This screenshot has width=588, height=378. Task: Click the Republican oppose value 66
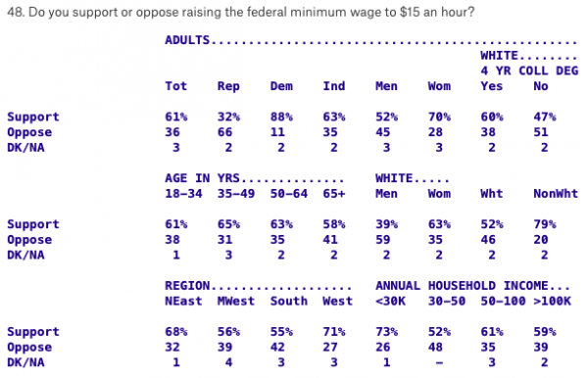pos(225,132)
